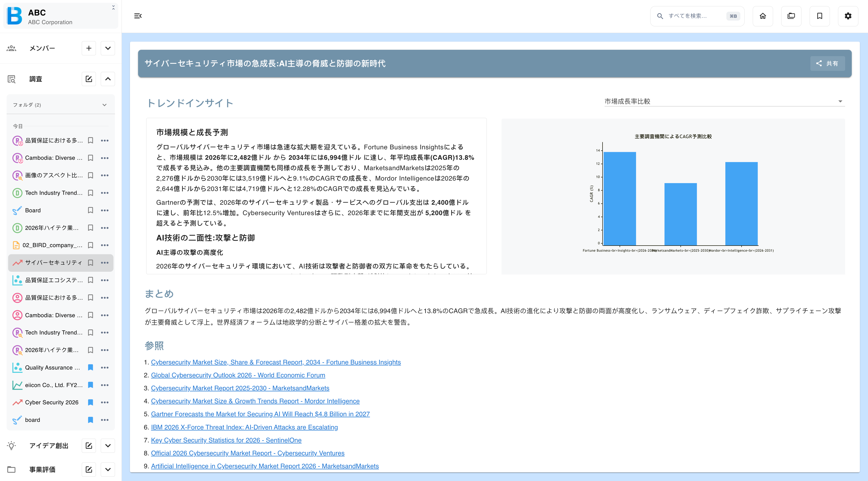The image size is (868, 481).
Task: Open the home page icon
Action: pos(762,16)
